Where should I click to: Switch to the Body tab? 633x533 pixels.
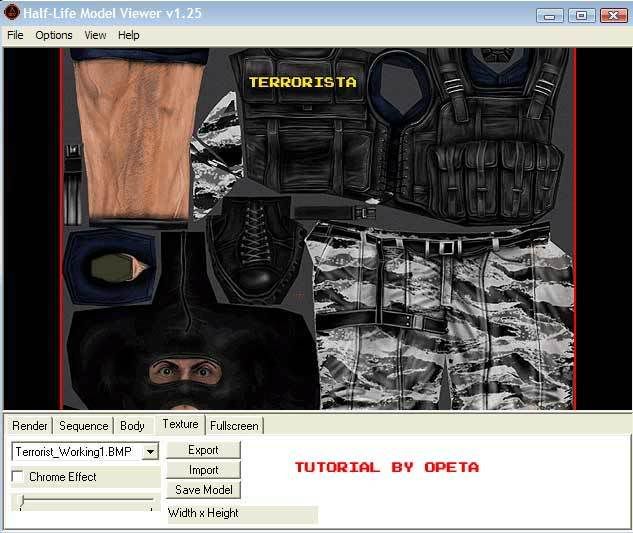click(x=132, y=426)
